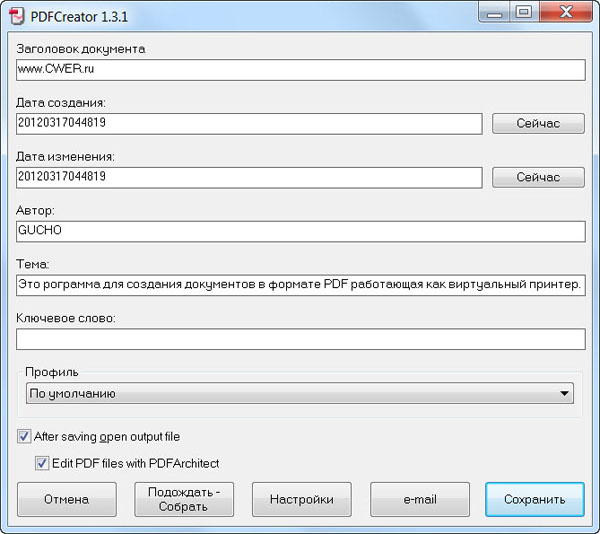The height and width of the screenshot is (534, 600).
Task: Maximize the PDFCreator window
Action: coord(523,13)
